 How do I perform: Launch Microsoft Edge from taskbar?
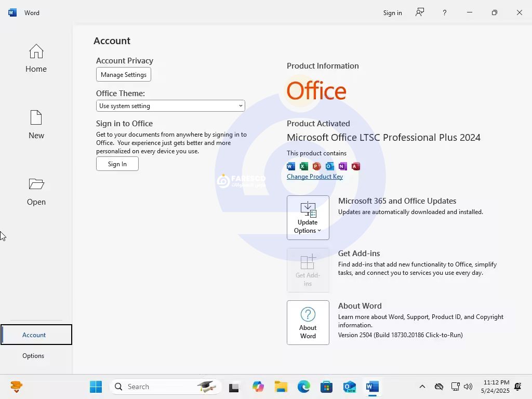click(303, 387)
